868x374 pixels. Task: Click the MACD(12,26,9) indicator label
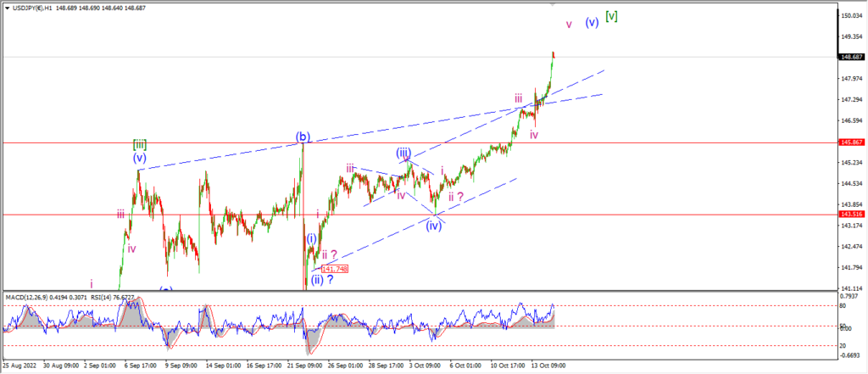[28, 297]
